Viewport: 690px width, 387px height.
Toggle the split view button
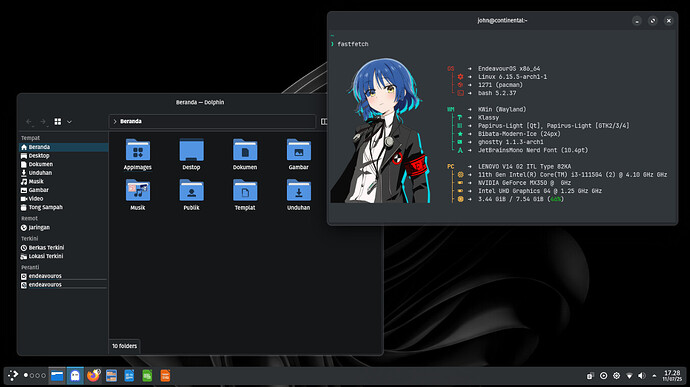(x=324, y=122)
